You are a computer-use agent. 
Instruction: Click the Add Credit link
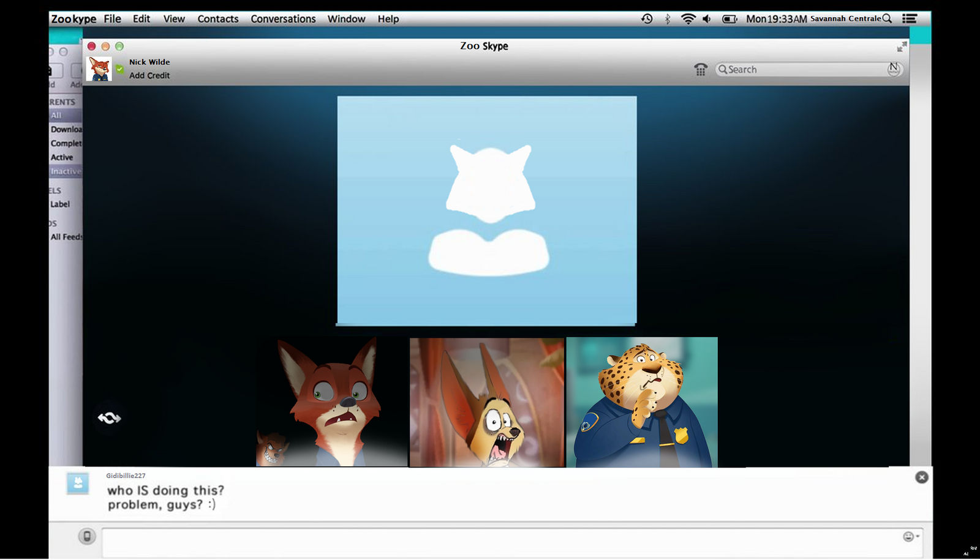click(149, 75)
